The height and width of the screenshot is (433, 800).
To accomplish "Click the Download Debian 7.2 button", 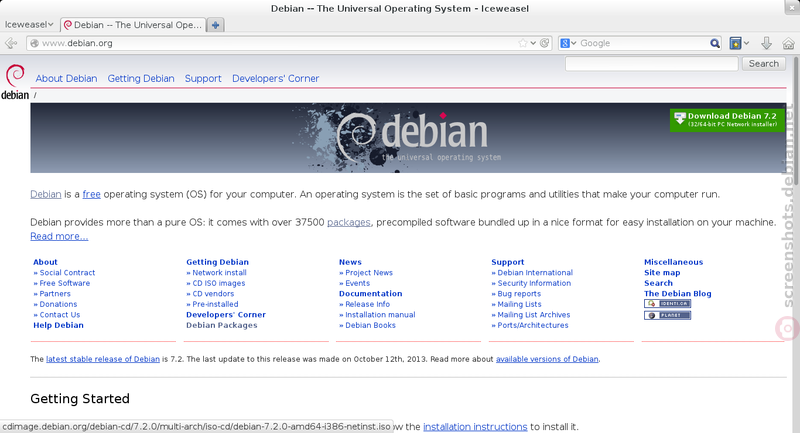I will click(727, 120).
